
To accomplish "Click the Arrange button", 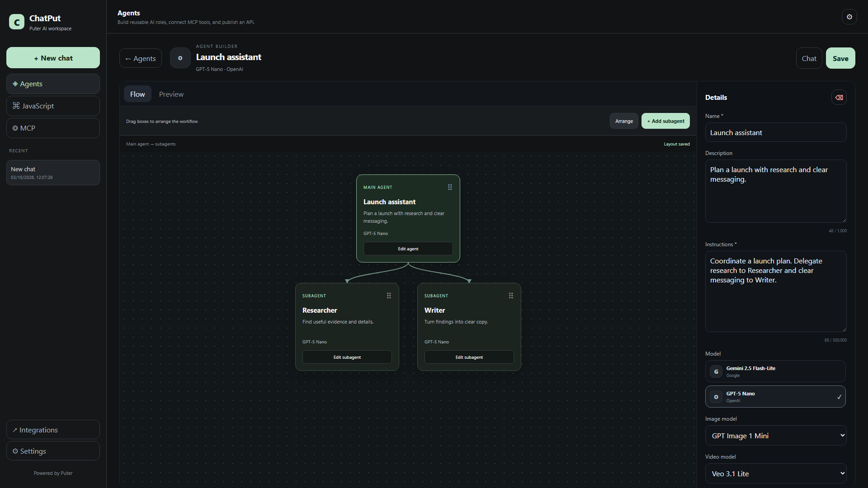I will (x=624, y=121).
